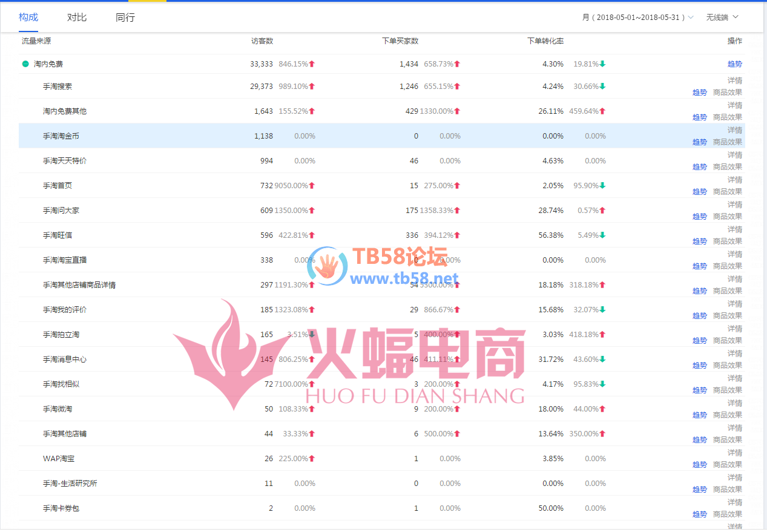Click the 流量来源 column header
767x532 pixels.
click(36, 41)
